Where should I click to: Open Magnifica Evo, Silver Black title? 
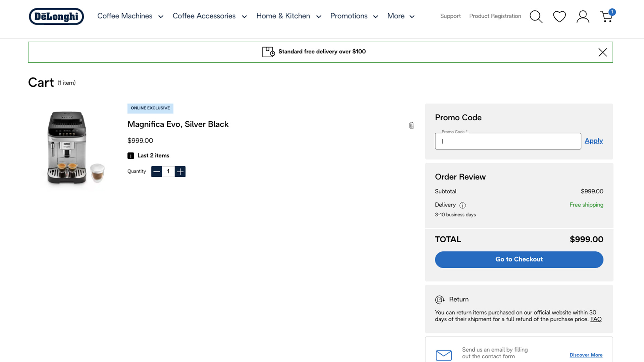click(178, 124)
